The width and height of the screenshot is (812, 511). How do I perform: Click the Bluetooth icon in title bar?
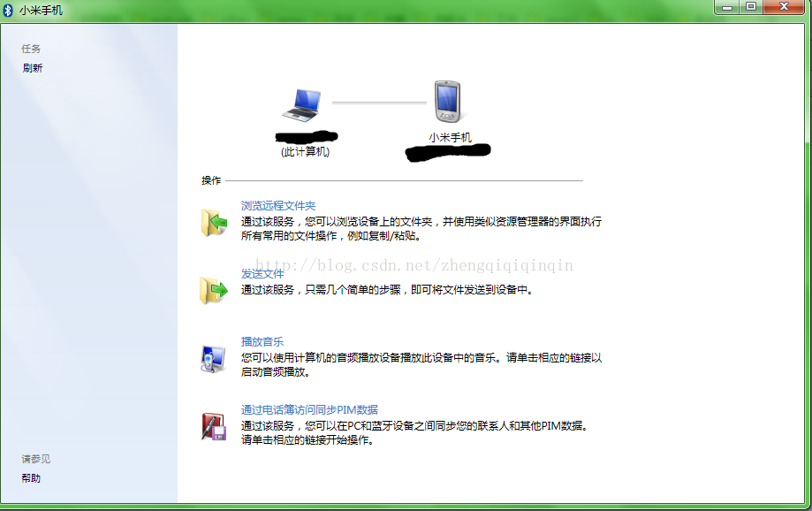click(8, 11)
